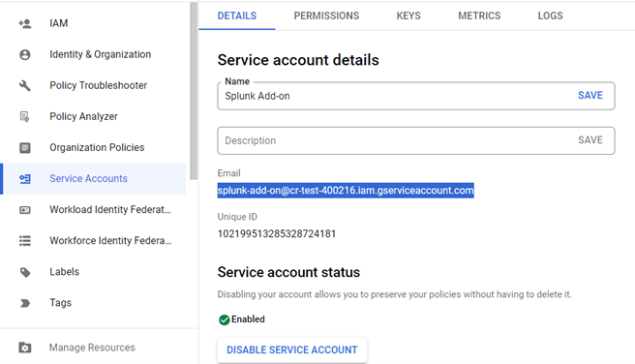Open Manage Resources link
Screen dimensions: 635x364
[93, 348]
